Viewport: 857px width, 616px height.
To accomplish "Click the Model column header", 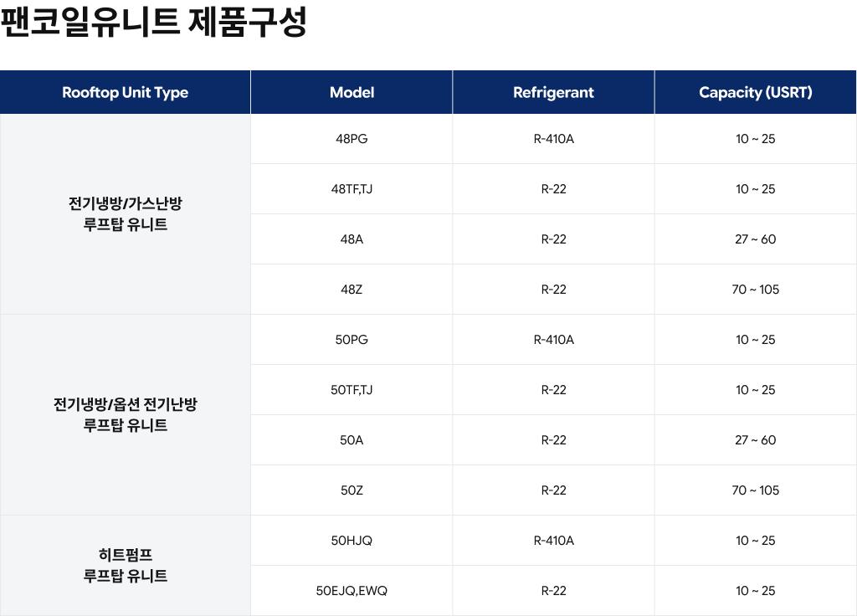I will pos(352,92).
